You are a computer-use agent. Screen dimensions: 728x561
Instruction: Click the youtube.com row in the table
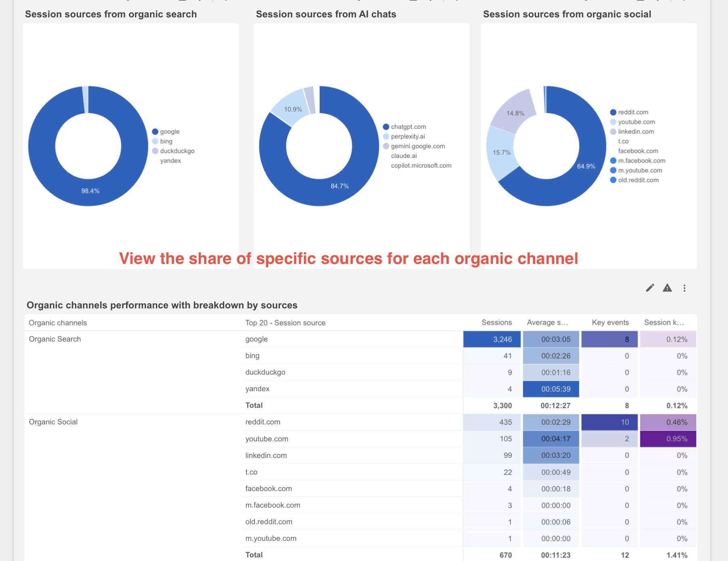click(x=267, y=439)
